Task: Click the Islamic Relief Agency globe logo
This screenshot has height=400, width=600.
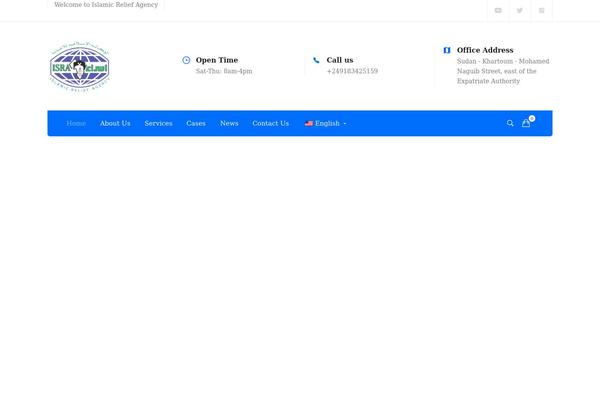Action: pyautogui.click(x=80, y=67)
